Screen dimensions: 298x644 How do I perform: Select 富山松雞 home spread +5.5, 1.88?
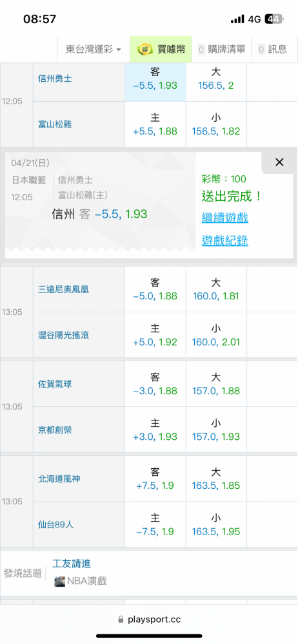(155, 124)
